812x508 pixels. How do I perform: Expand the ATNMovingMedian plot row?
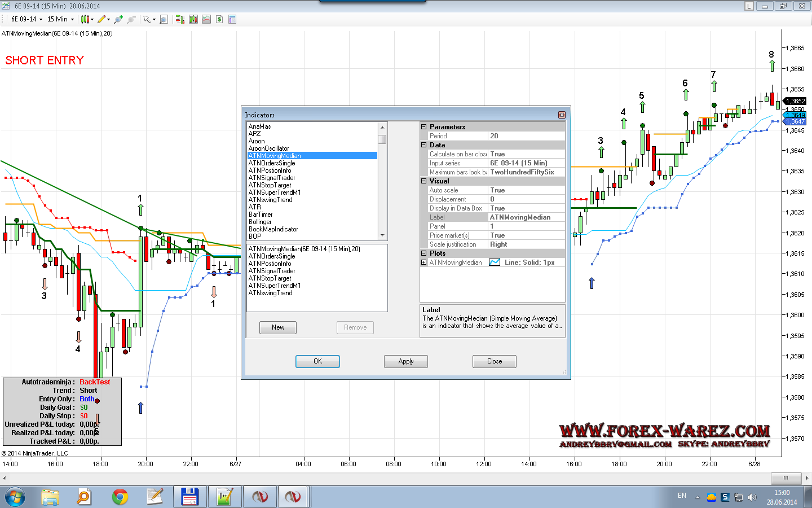[424, 262]
